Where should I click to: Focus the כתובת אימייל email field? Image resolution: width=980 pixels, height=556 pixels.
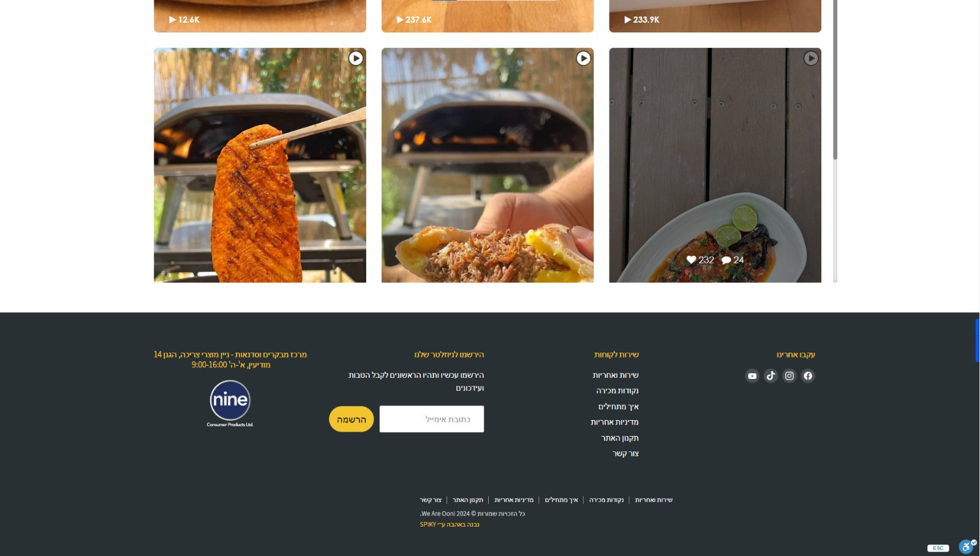tap(432, 419)
